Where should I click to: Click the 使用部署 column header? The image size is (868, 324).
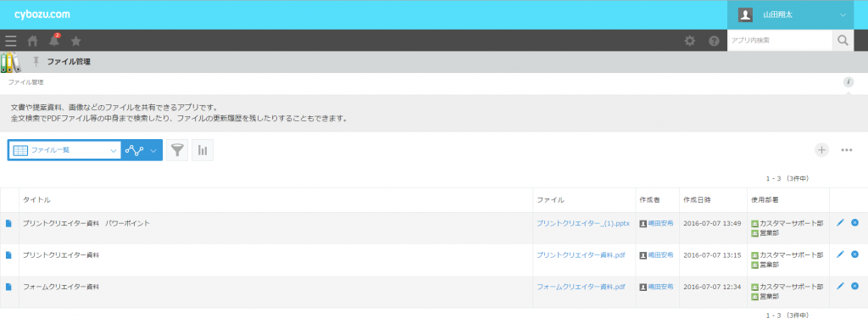(765, 200)
